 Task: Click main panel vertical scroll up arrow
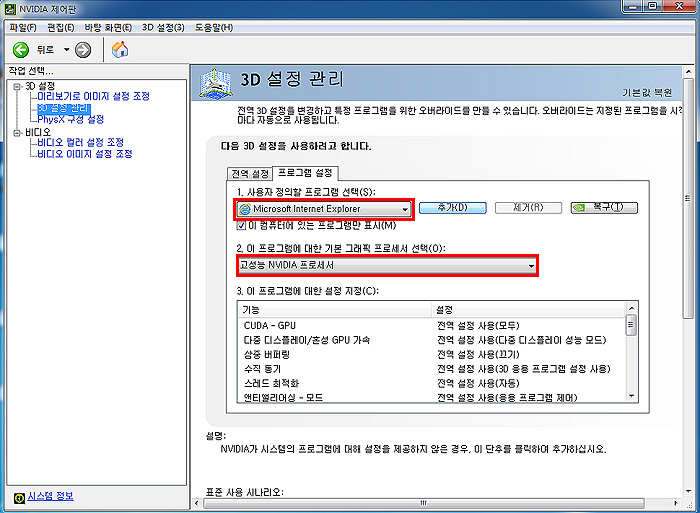coord(688,71)
